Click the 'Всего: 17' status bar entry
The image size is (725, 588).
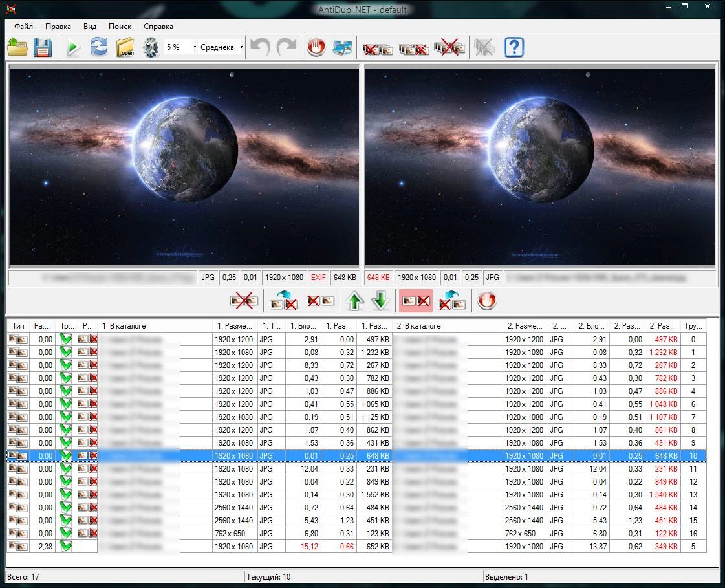23,577
